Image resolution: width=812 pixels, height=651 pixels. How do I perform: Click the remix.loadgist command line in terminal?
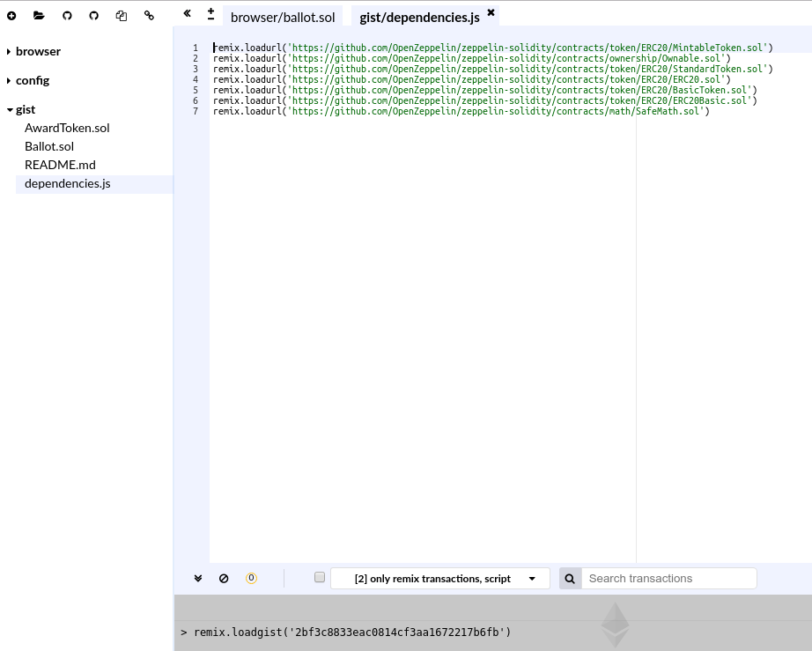tap(352, 633)
